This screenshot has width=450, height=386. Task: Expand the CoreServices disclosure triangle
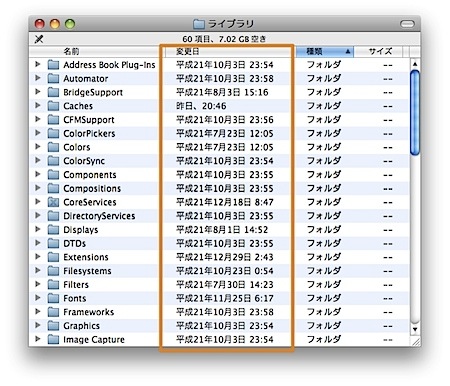(38, 202)
